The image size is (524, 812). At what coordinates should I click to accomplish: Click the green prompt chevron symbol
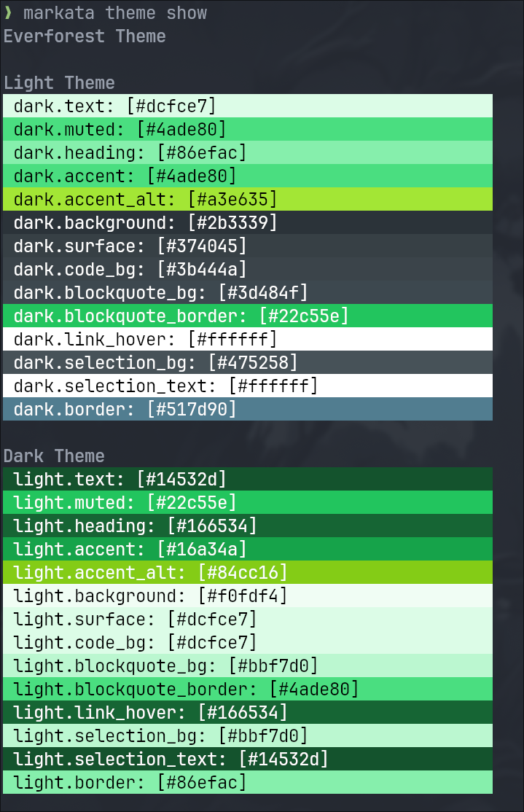click(x=8, y=13)
